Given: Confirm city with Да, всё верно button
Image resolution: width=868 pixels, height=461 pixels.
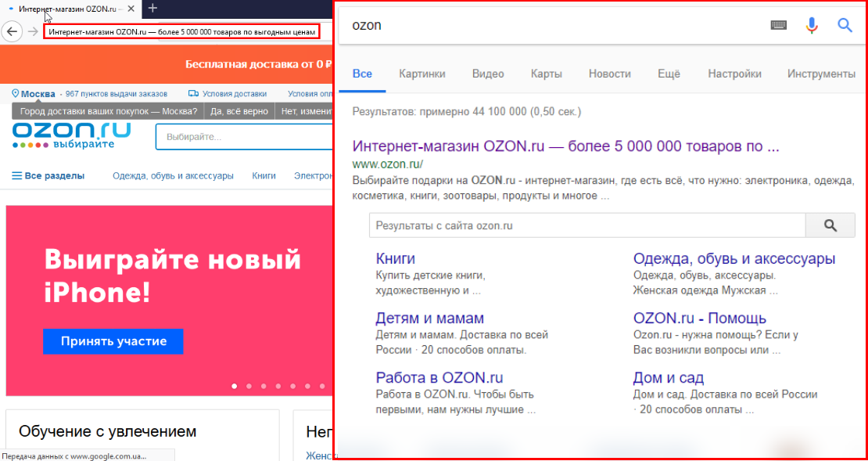Looking at the screenshot, I should coord(239,111).
